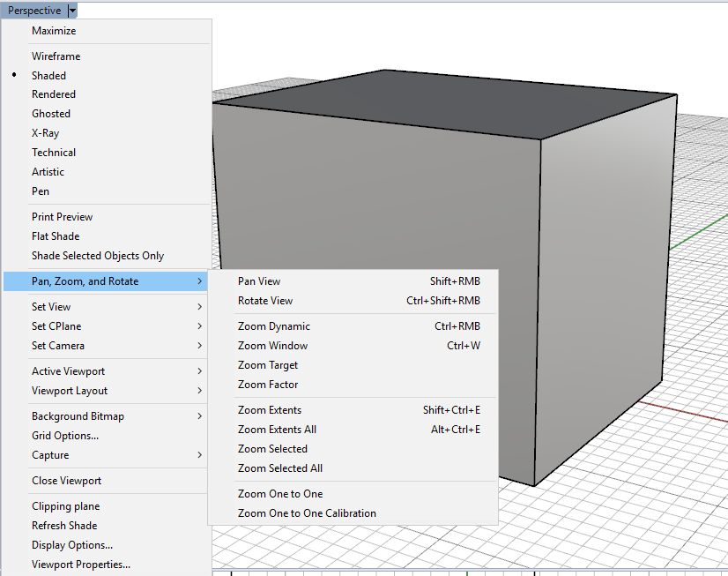Toggle Flat Shade option

[107, 236]
